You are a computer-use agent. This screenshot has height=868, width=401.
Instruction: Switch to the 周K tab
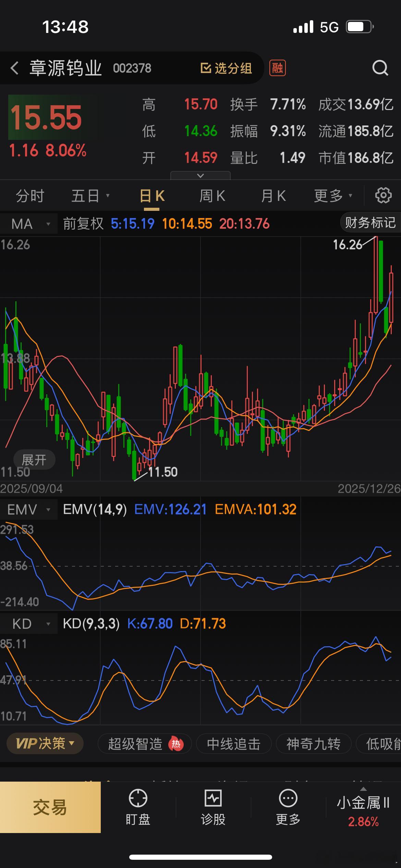tap(212, 196)
